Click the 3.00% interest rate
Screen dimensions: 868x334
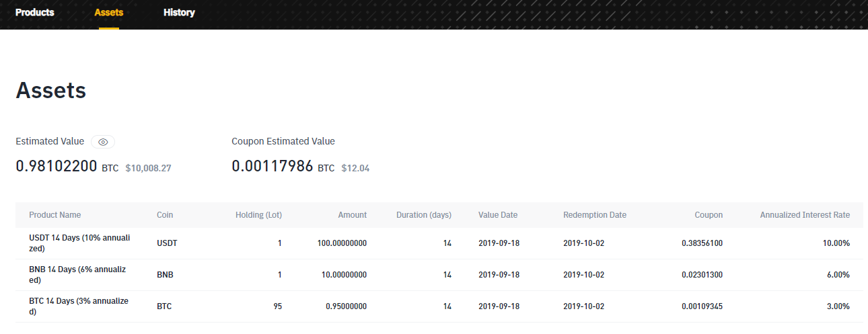(x=838, y=306)
